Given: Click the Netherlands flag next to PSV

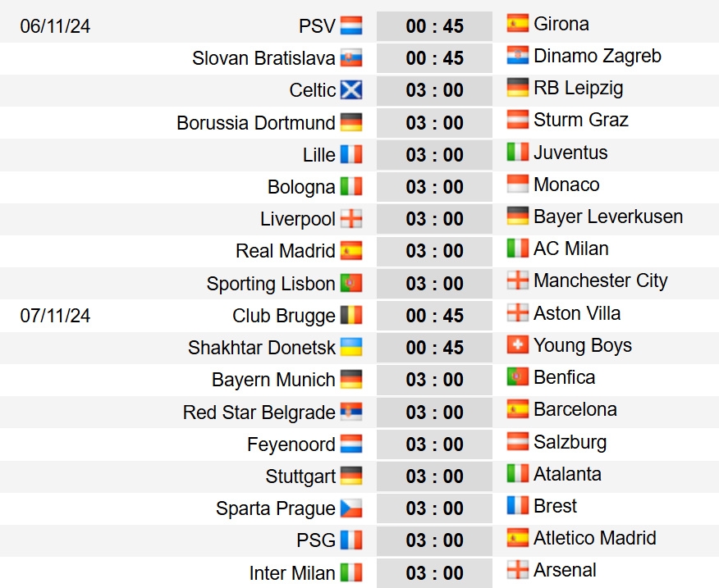Looking at the screenshot, I should point(351,25).
